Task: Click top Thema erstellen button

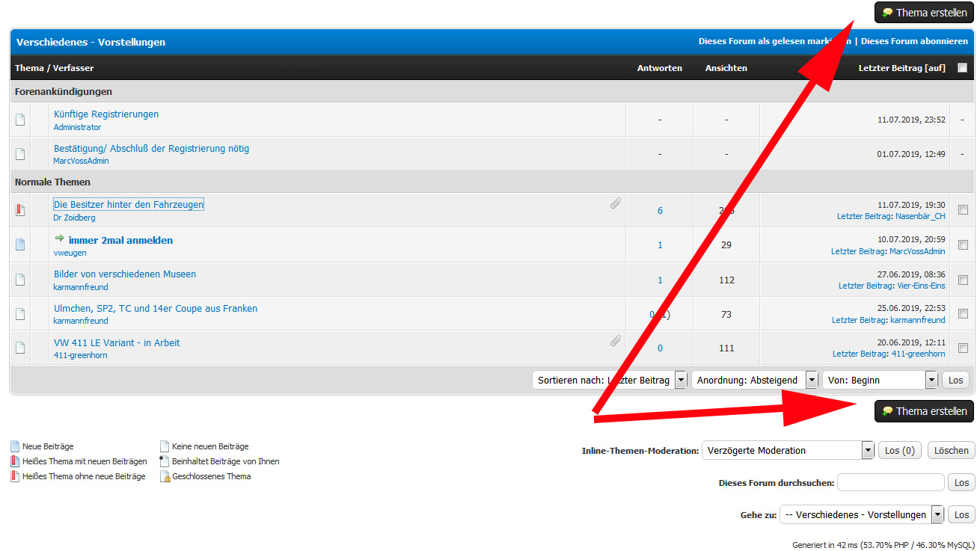Action: point(924,13)
